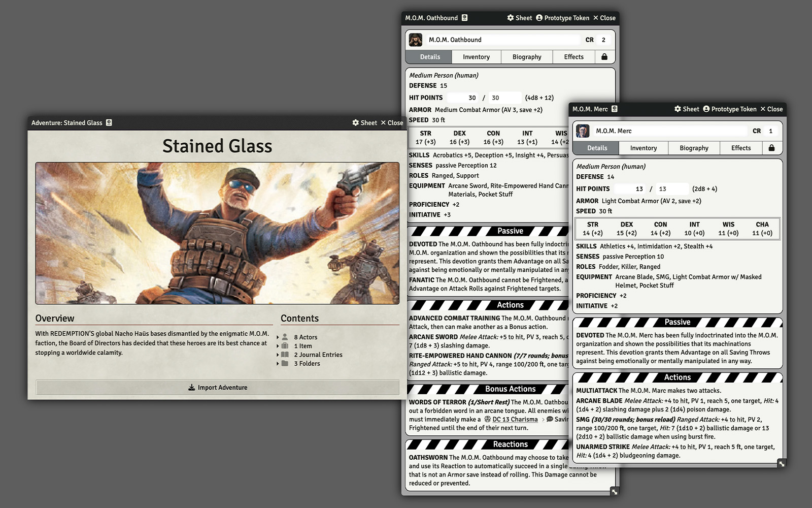Open Sheet settings in M.O.M. Merc window
Image resolution: width=812 pixels, height=508 pixels.
(x=686, y=109)
